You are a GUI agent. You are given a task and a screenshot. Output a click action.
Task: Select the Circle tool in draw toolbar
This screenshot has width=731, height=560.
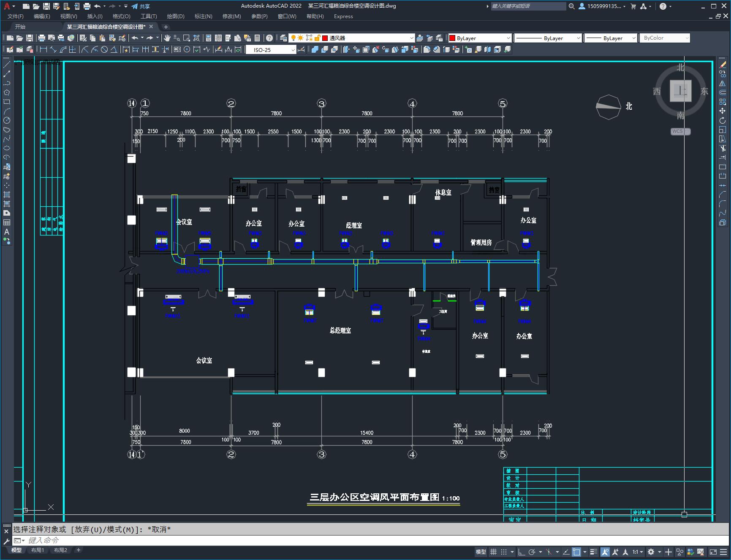[7, 120]
